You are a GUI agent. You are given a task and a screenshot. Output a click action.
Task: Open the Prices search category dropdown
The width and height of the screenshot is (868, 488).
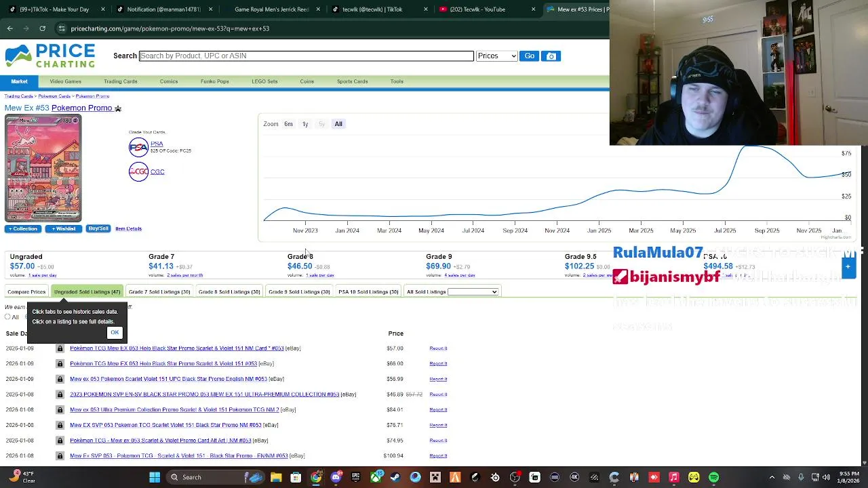click(497, 56)
